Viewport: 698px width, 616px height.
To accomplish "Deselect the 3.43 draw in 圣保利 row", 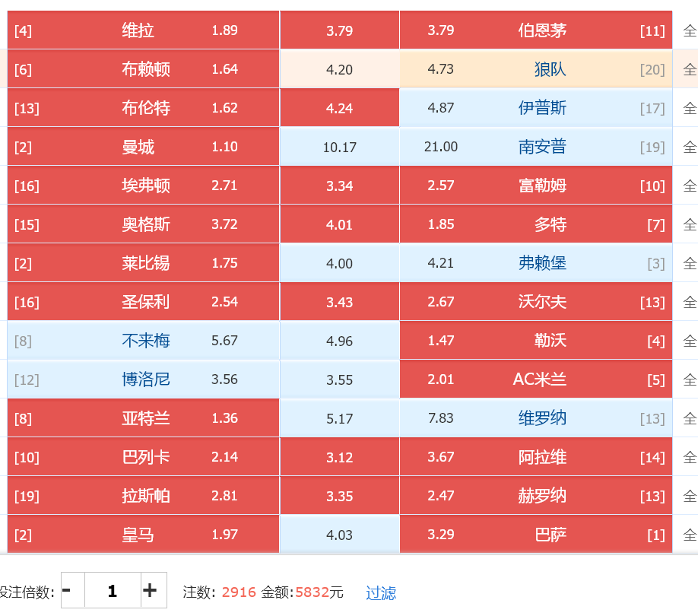I will [340, 301].
